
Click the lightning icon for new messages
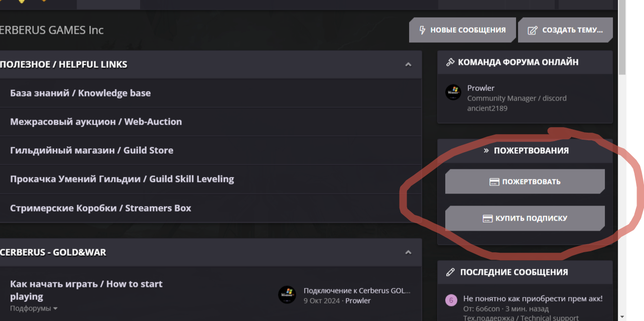422,30
